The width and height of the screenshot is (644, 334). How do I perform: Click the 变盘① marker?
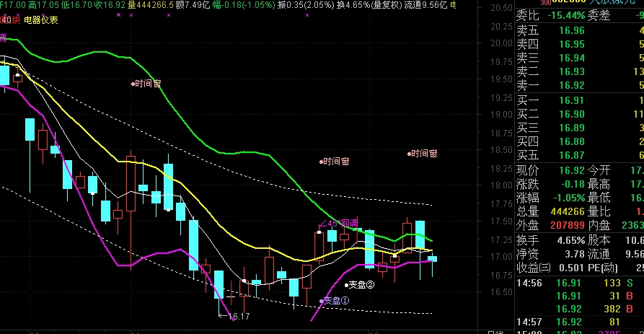click(335, 301)
